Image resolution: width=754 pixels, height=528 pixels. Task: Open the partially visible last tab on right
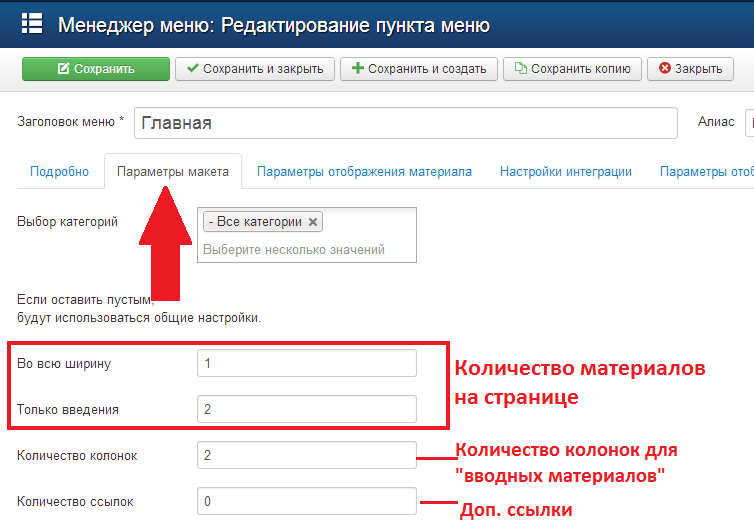pyautogui.click(x=706, y=171)
